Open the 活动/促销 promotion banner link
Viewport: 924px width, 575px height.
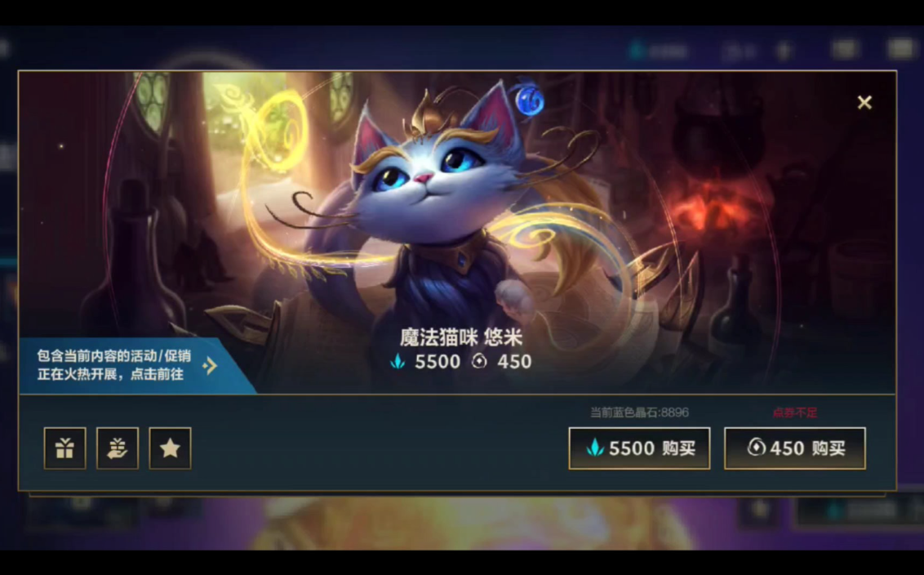[x=137, y=366]
